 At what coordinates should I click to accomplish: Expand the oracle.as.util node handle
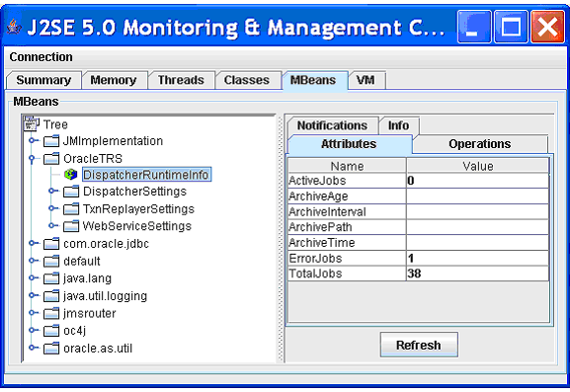tap(34, 348)
